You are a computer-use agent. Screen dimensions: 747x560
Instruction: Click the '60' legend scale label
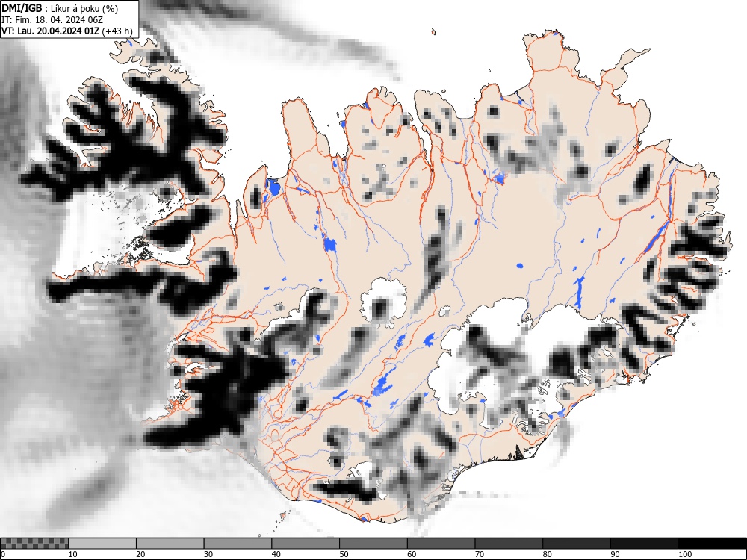(412, 554)
